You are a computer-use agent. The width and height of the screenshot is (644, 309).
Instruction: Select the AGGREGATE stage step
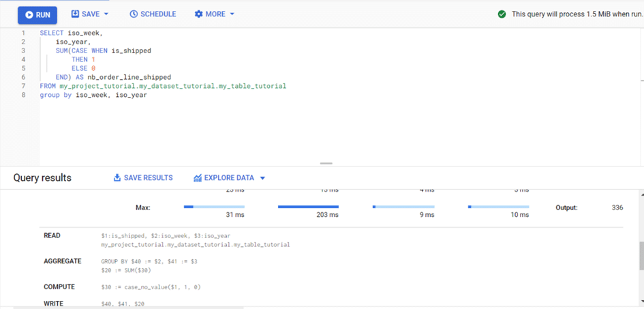[62, 261]
